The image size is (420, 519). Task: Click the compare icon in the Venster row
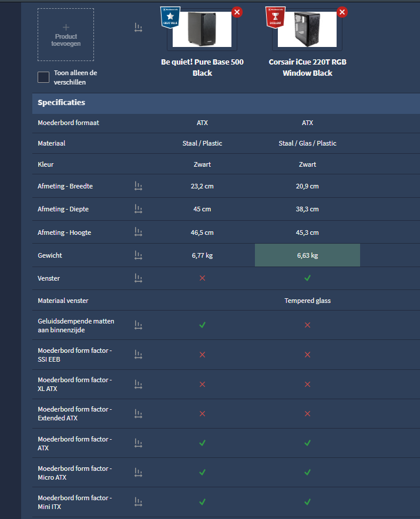138,278
